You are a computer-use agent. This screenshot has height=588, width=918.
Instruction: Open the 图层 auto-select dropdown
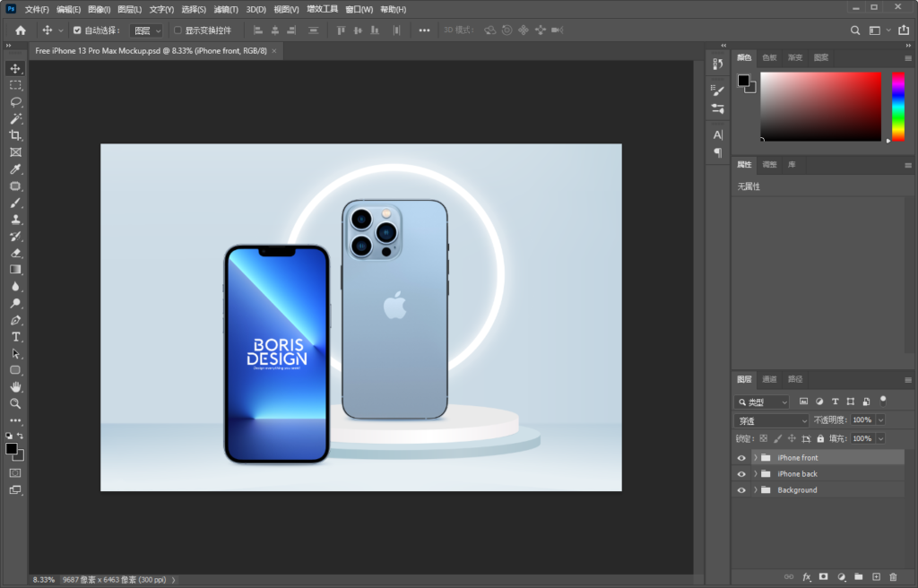(146, 30)
